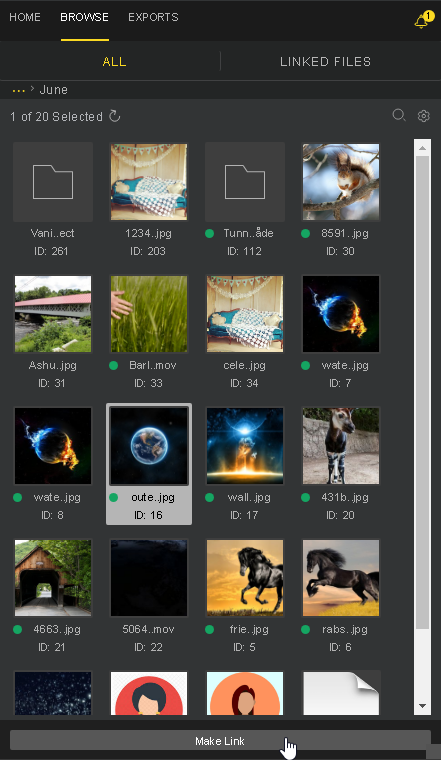Viewport: 441px width, 760px height.
Task: Open the notifications bell icon
Action: tap(422, 20)
